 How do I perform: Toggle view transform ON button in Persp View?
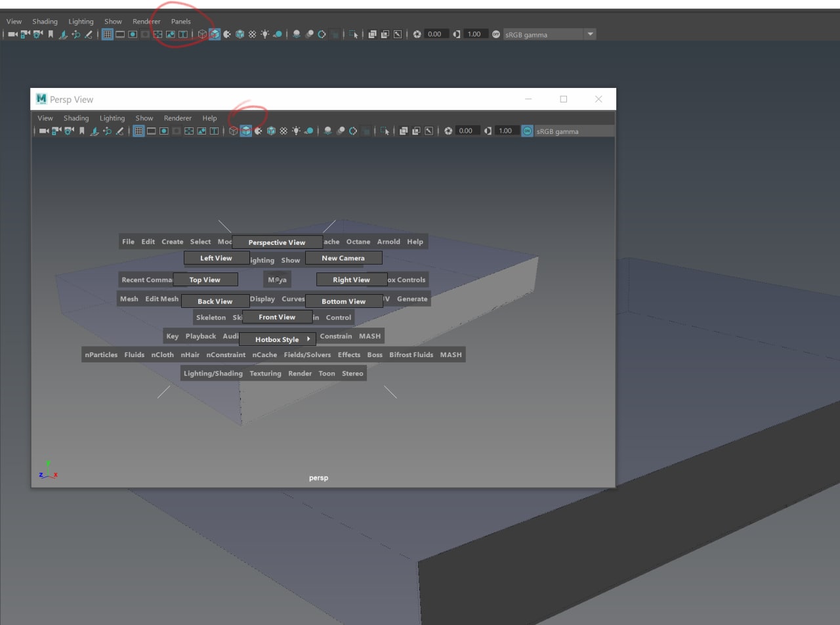[x=527, y=131]
